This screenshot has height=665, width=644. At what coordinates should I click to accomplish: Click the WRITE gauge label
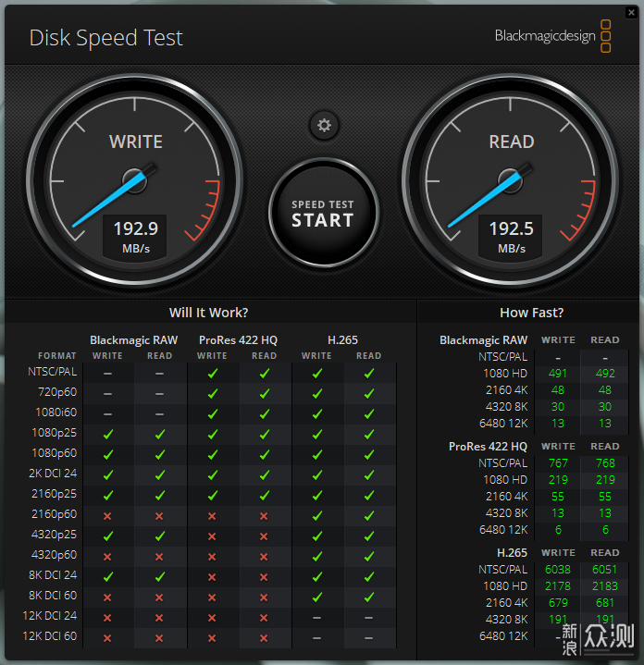(x=136, y=142)
